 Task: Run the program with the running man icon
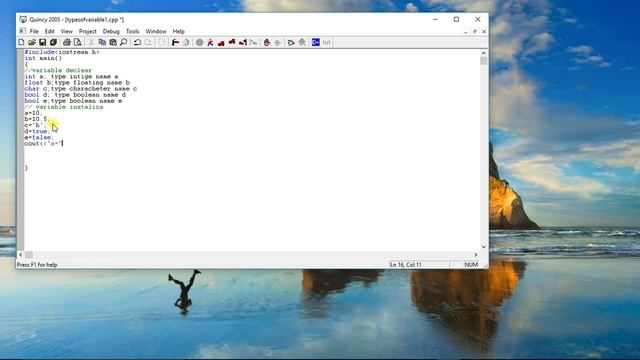(210, 42)
